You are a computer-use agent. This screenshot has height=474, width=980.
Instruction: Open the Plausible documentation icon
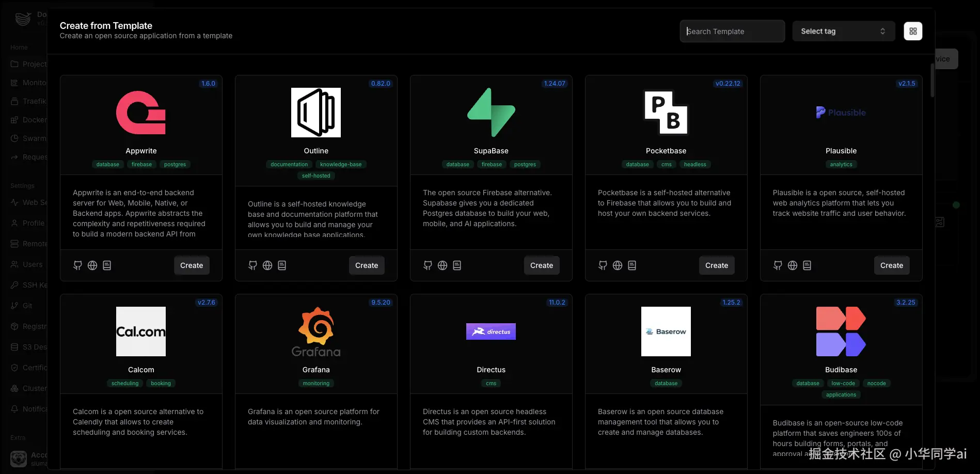point(807,265)
